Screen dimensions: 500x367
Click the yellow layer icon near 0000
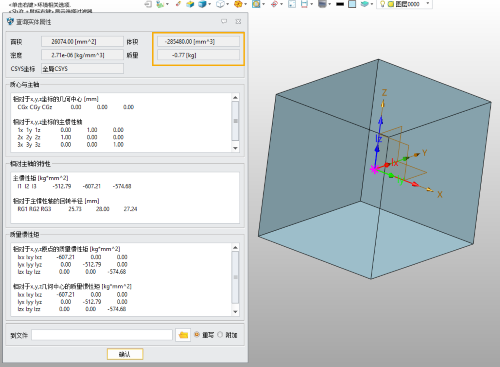pos(391,4)
